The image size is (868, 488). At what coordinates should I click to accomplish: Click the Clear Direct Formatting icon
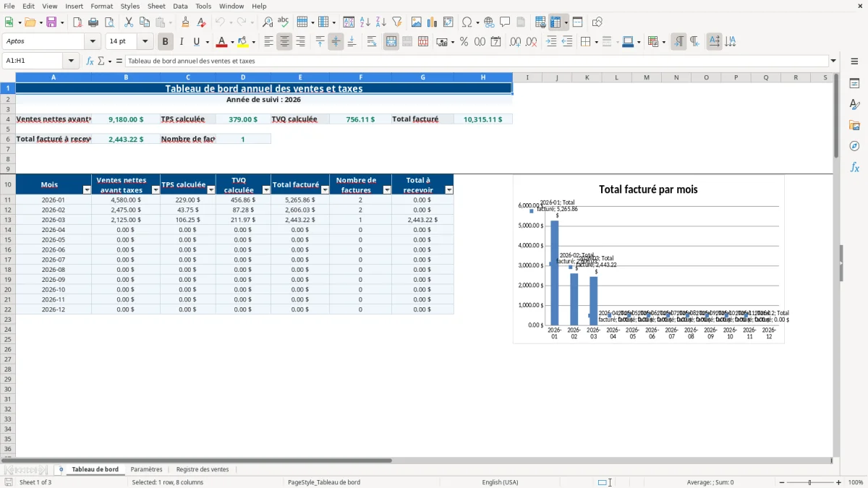201,22
